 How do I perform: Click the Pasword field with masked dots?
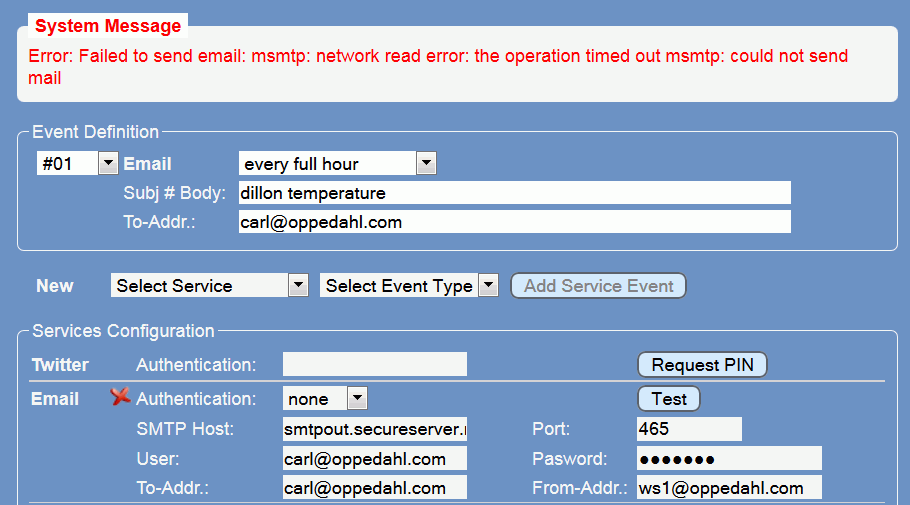tap(728, 459)
